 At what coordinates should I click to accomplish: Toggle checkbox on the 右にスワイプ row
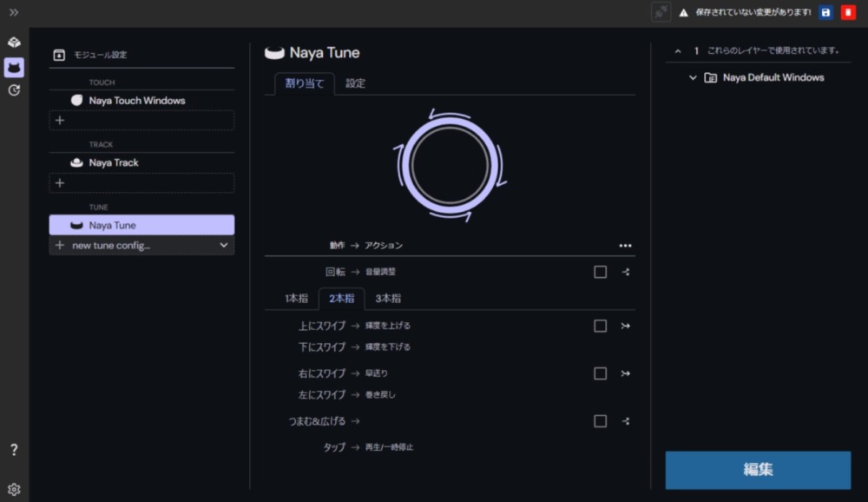tap(600, 373)
